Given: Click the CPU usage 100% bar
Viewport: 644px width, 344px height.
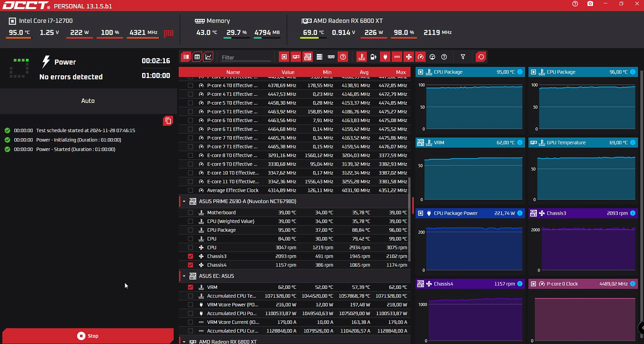Looking at the screenshot, I should (x=110, y=38).
